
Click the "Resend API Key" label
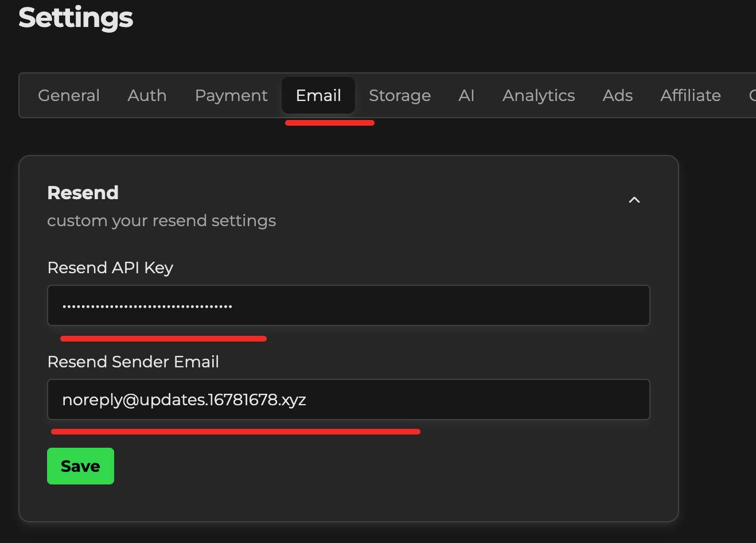click(110, 267)
